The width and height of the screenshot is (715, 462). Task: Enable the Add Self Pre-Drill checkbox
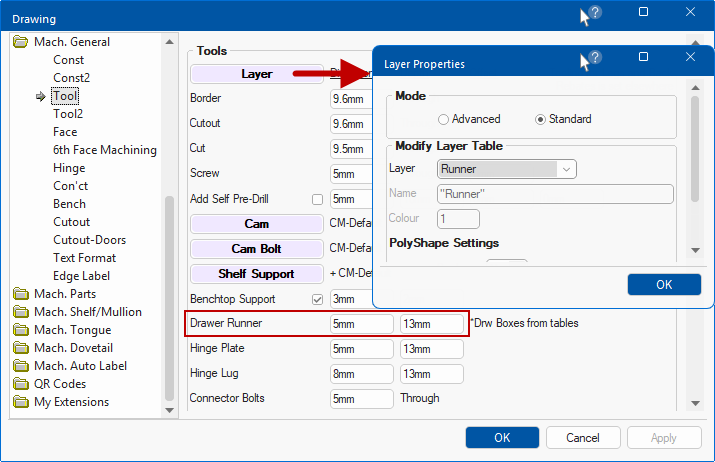(x=318, y=199)
